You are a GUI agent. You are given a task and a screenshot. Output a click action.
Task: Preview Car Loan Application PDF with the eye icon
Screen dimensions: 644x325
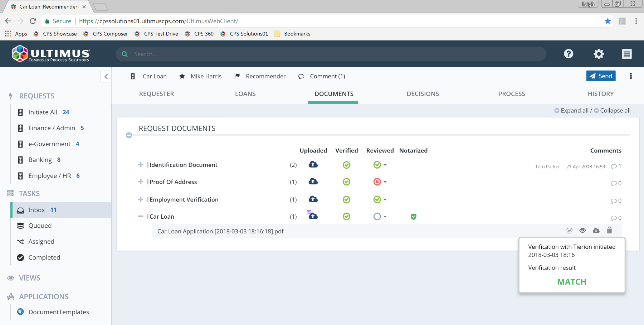582,231
